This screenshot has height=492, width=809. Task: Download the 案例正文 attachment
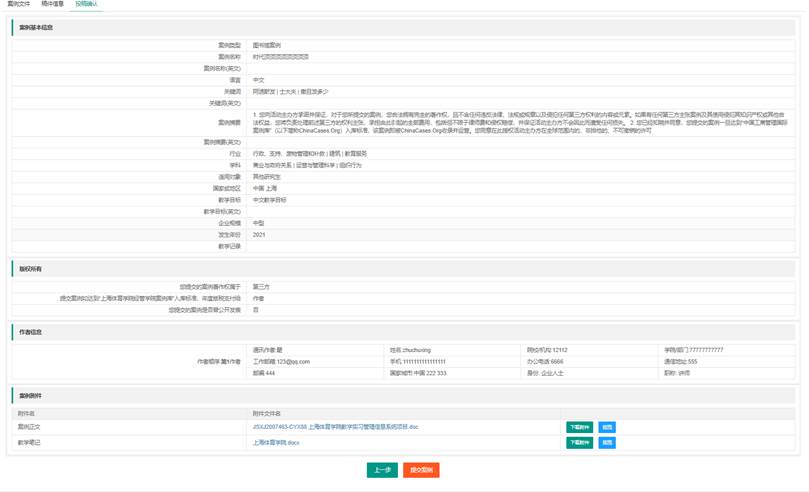point(579,427)
